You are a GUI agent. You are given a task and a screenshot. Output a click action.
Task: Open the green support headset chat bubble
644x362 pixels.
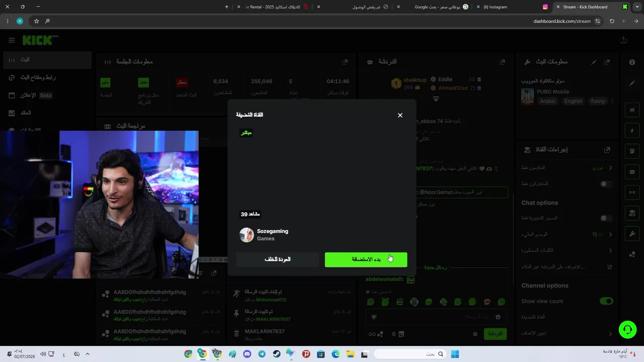pyautogui.click(x=627, y=329)
